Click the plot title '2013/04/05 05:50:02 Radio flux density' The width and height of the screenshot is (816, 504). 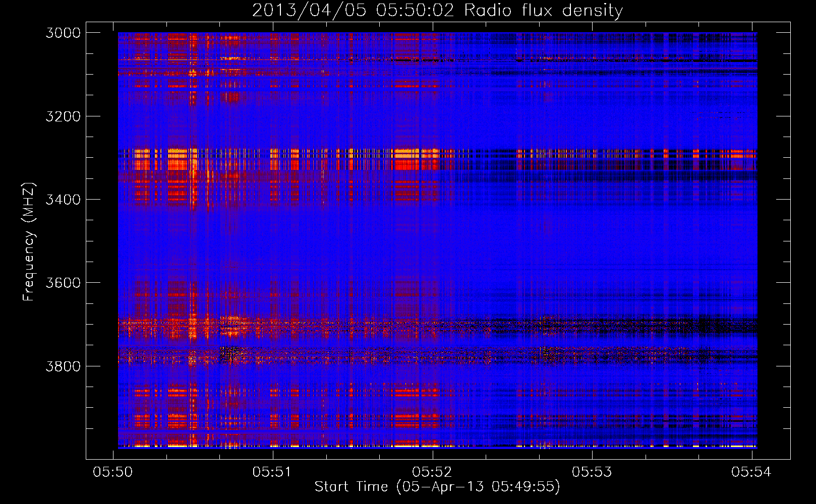click(437, 11)
